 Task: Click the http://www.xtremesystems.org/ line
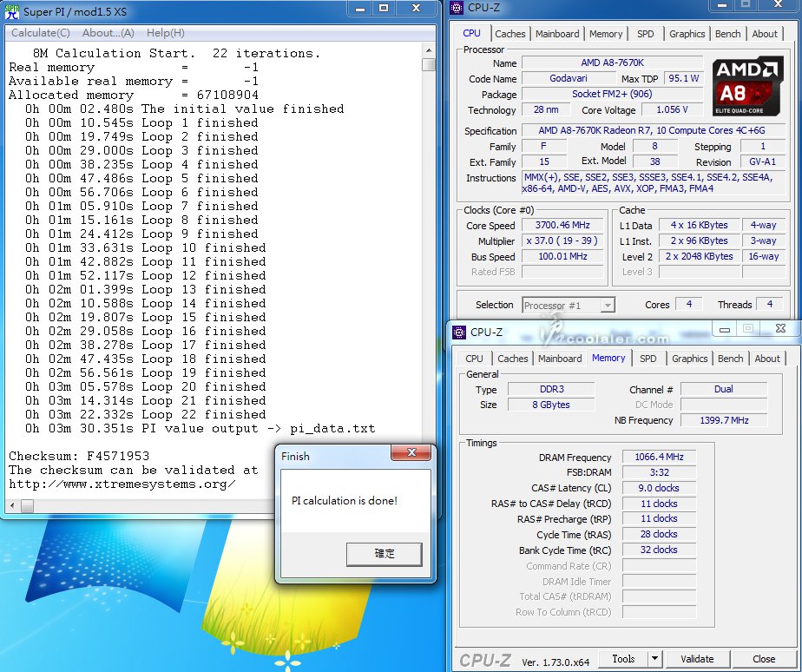[122, 484]
